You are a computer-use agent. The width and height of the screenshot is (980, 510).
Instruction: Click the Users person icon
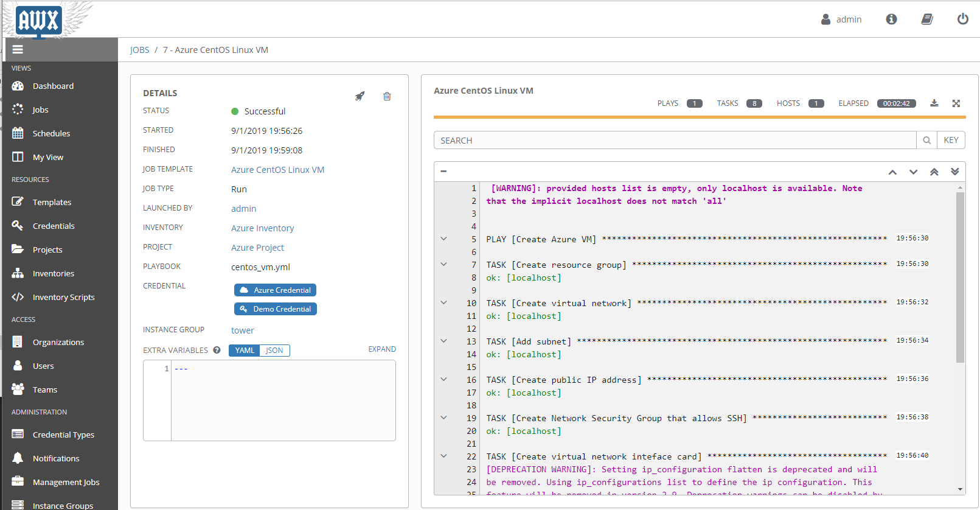[18, 365]
